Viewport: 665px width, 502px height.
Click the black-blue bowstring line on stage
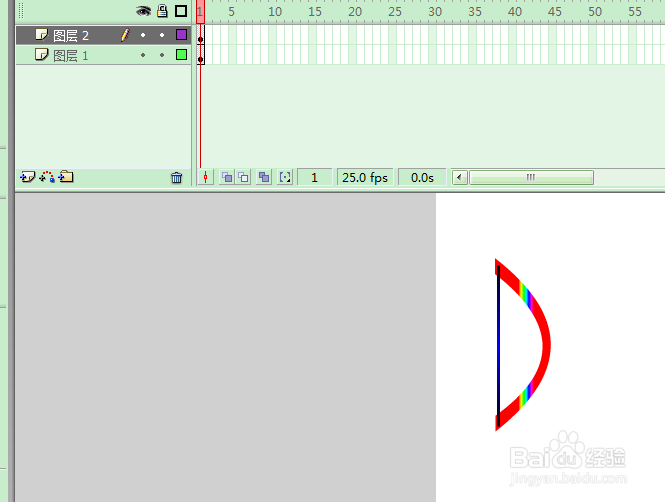[x=499, y=346]
